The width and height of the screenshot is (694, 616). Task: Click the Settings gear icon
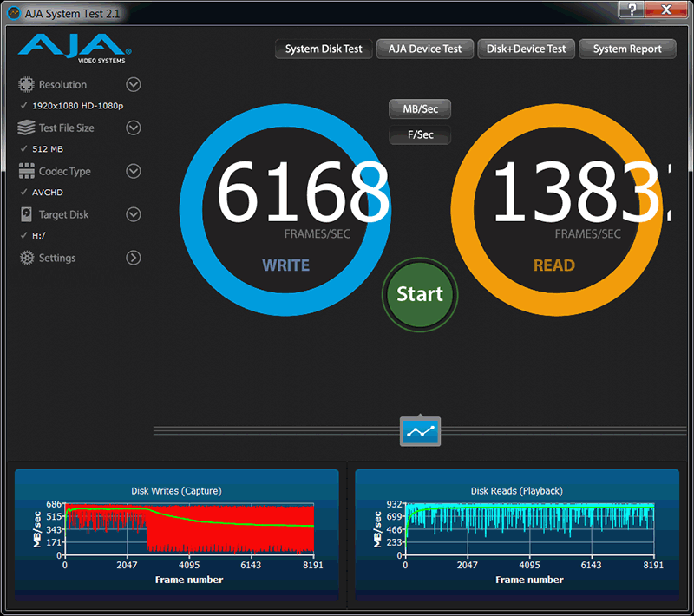27,258
